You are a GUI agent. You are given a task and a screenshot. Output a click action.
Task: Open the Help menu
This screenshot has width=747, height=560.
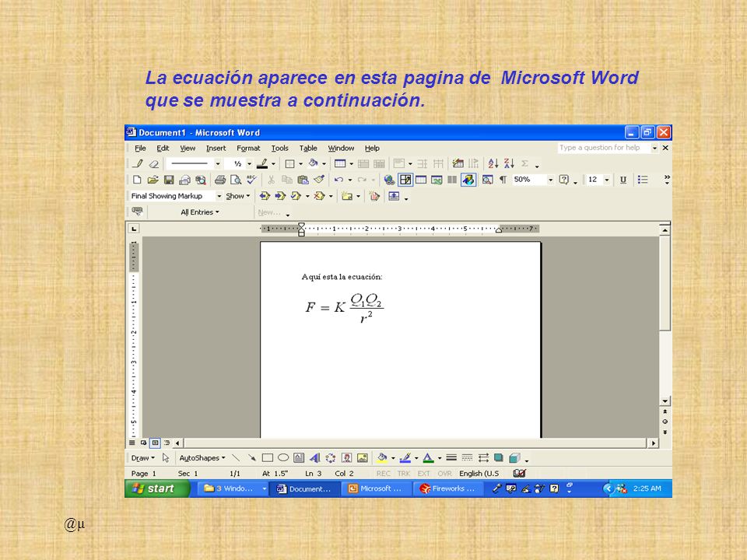point(372,148)
